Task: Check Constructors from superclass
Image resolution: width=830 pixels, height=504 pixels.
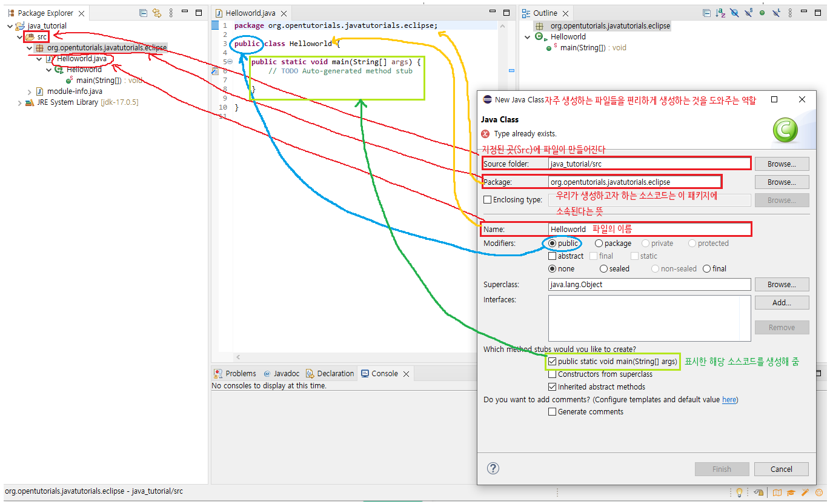Action: click(x=552, y=374)
